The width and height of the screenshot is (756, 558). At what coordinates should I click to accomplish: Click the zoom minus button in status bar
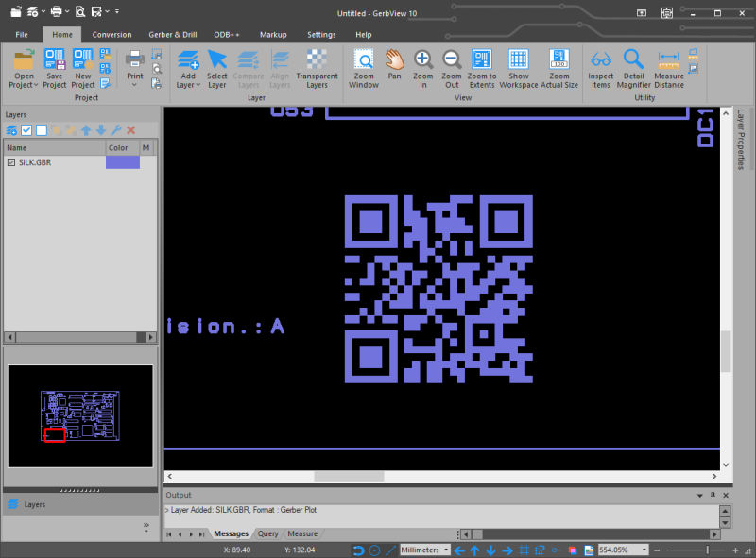tap(657, 550)
